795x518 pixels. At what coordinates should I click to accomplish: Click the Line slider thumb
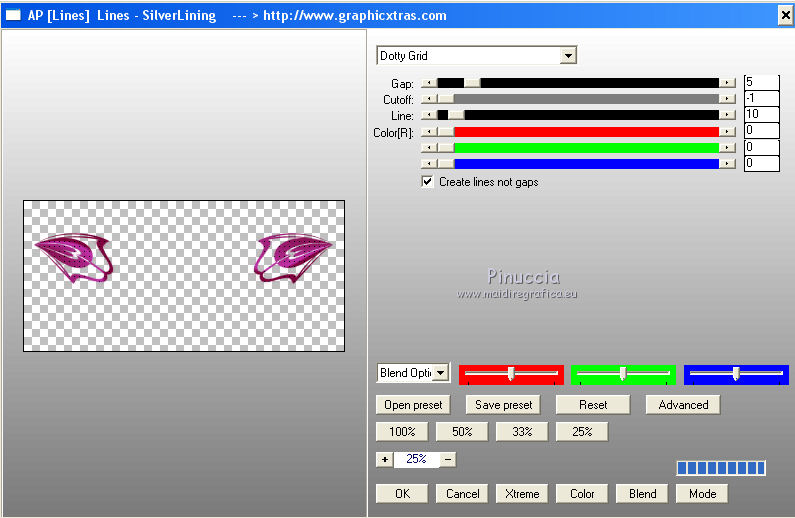tap(456, 116)
